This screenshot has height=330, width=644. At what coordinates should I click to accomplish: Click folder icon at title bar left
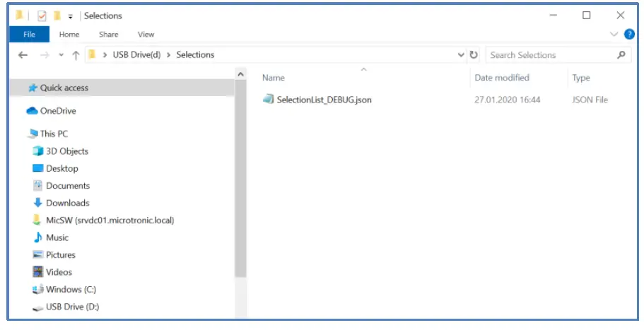pyautogui.click(x=19, y=16)
